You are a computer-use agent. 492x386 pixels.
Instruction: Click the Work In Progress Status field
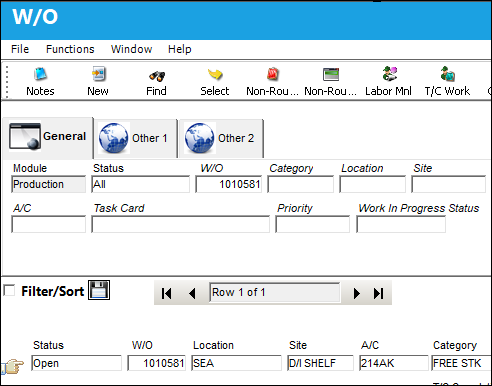tap(401, 224)
